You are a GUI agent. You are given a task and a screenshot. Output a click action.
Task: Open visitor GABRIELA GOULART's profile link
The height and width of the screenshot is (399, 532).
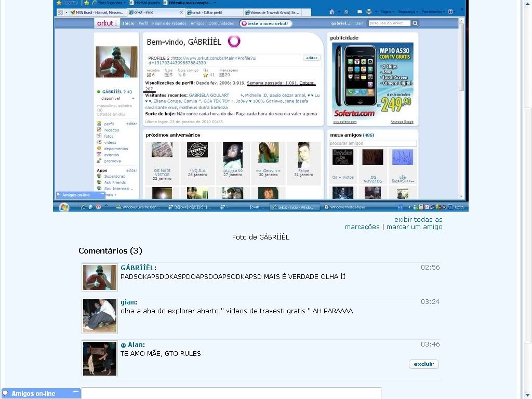coord(209,96)
